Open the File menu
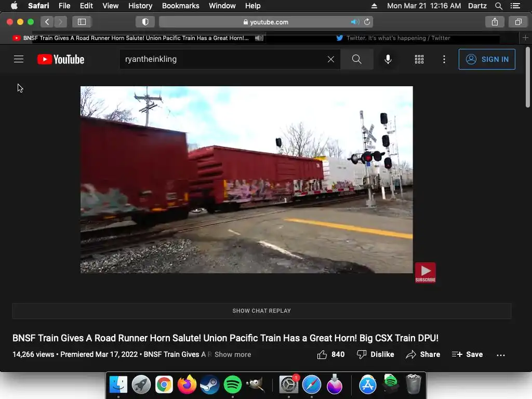 point(64,6)
